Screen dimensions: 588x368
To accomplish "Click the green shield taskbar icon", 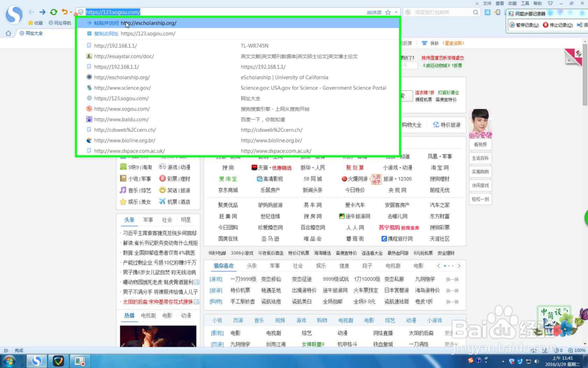I will pyautogui.click(x=58, y=362).
